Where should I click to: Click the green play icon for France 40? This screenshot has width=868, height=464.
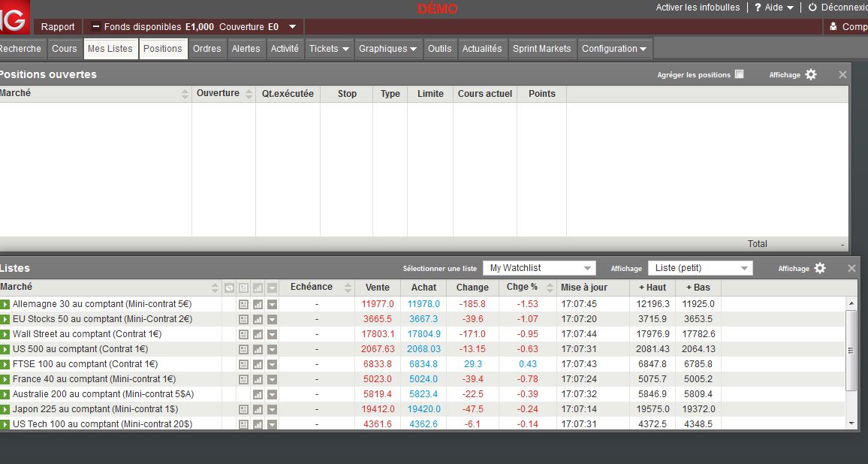(x=5, y=378)
